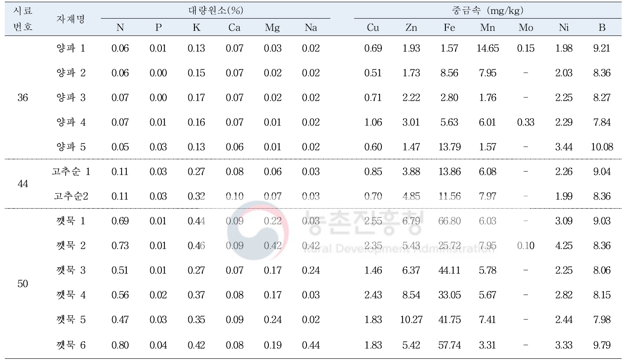Click the Zn column header
This screenshot has width=626, height=364.
[411, 28]
